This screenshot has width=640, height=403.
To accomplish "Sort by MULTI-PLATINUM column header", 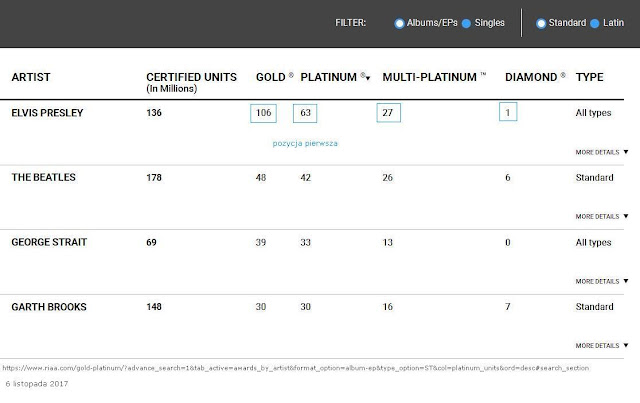I will point(429,77).
